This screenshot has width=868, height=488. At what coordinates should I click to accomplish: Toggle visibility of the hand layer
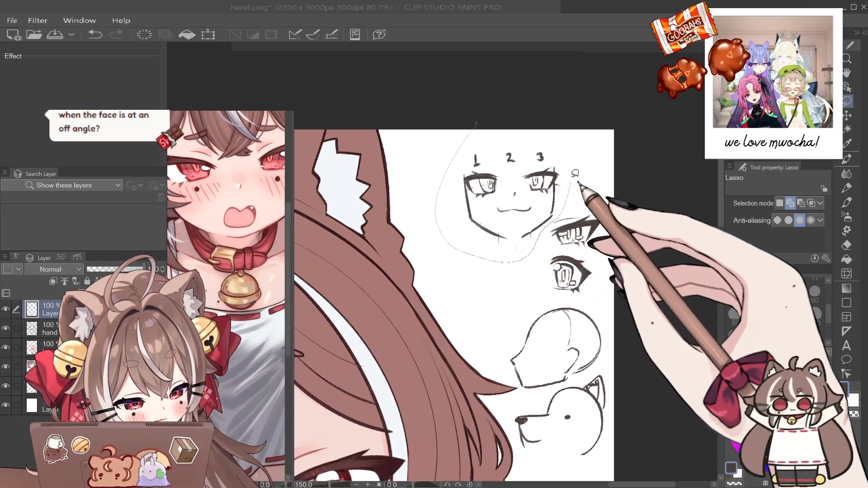coord(5,328)
